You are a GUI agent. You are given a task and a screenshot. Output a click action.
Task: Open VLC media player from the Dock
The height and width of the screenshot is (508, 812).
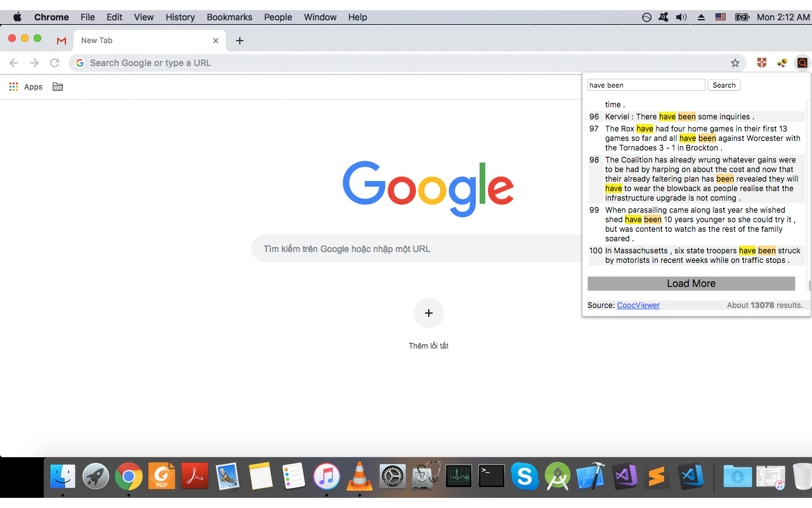(x=360, y=476)
